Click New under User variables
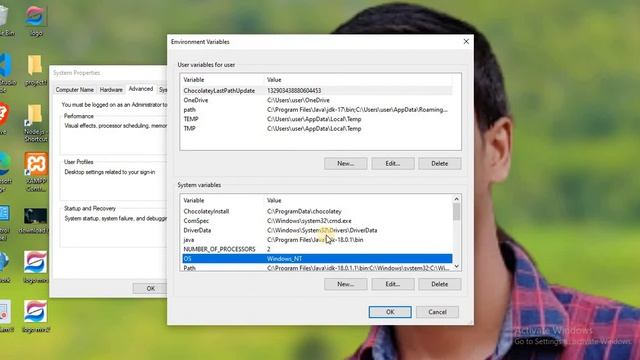Image resolution: width=640 pixels, height=360 pixels. 346,163
